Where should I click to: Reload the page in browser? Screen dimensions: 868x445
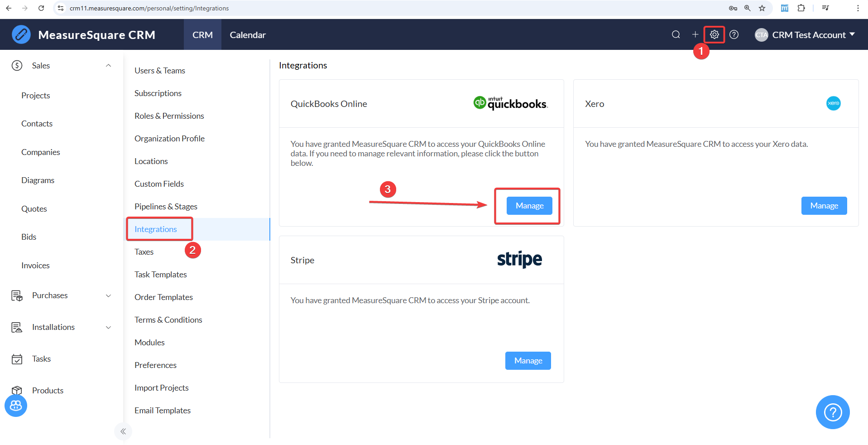point(41,8)
